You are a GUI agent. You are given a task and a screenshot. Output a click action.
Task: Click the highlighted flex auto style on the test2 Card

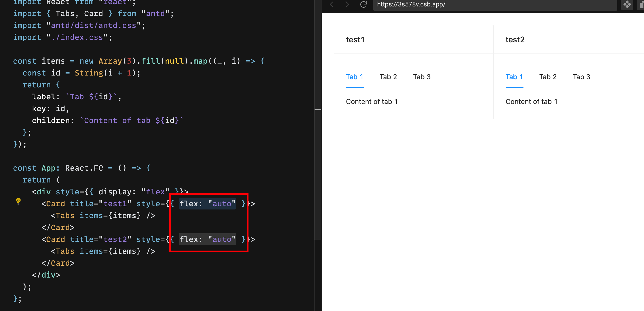click(207, 239)
